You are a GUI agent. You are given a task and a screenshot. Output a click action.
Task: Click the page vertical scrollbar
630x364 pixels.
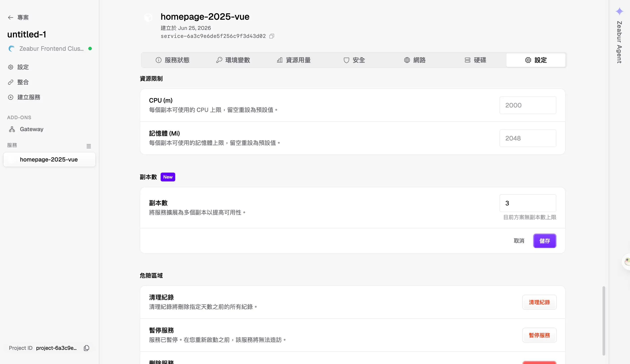(x=604, y=321)
